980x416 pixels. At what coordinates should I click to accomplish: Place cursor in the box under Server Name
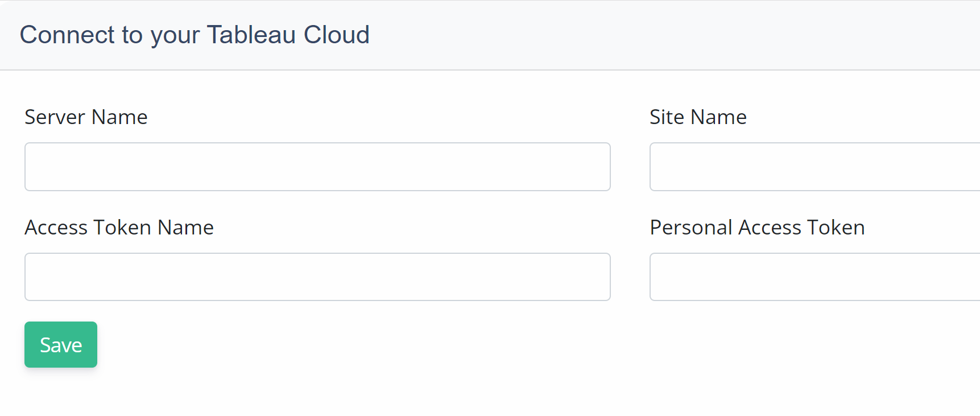pos(317,167)
